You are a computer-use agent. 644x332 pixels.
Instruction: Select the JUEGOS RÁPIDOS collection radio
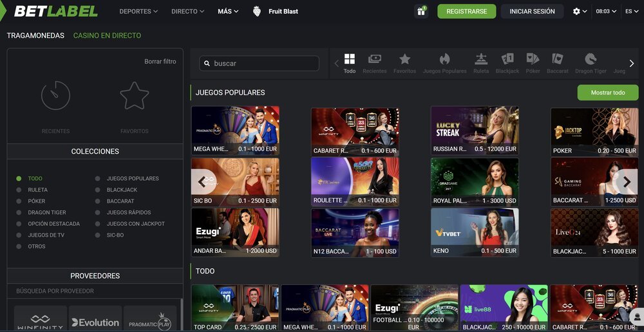pos(98,212)
